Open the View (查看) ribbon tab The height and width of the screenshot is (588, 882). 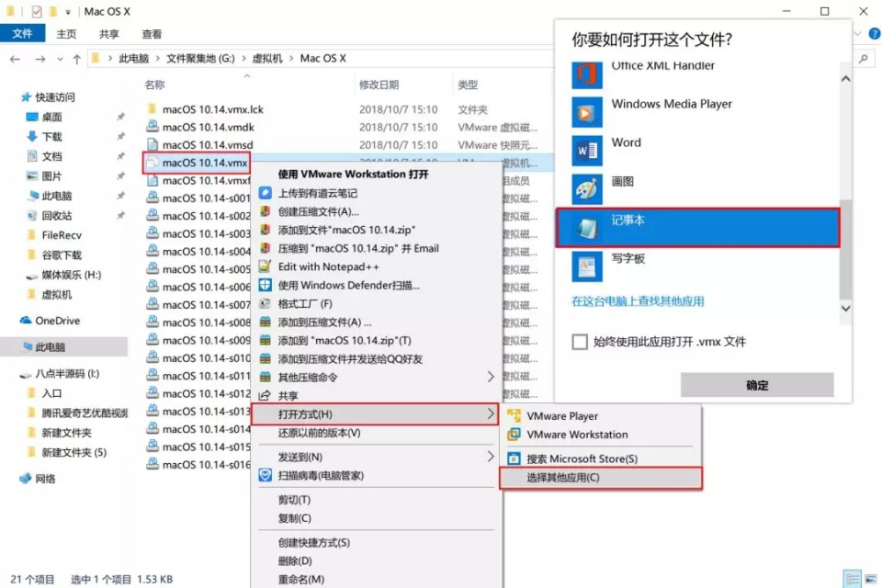tap(152, 34)
